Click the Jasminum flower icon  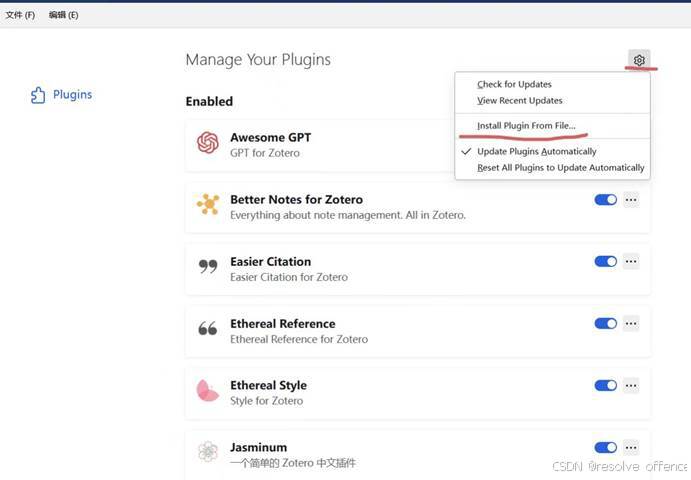(208, 452)
